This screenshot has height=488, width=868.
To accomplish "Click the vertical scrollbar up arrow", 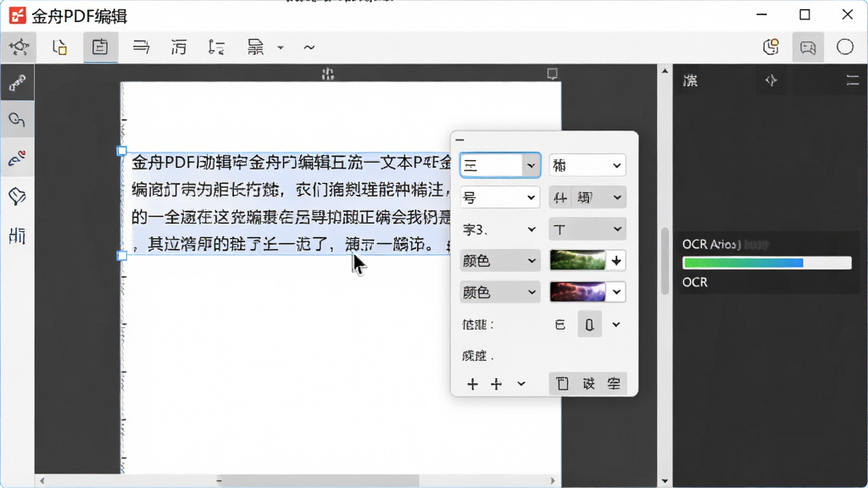I will pyautogui.click(x=665, y=71).
